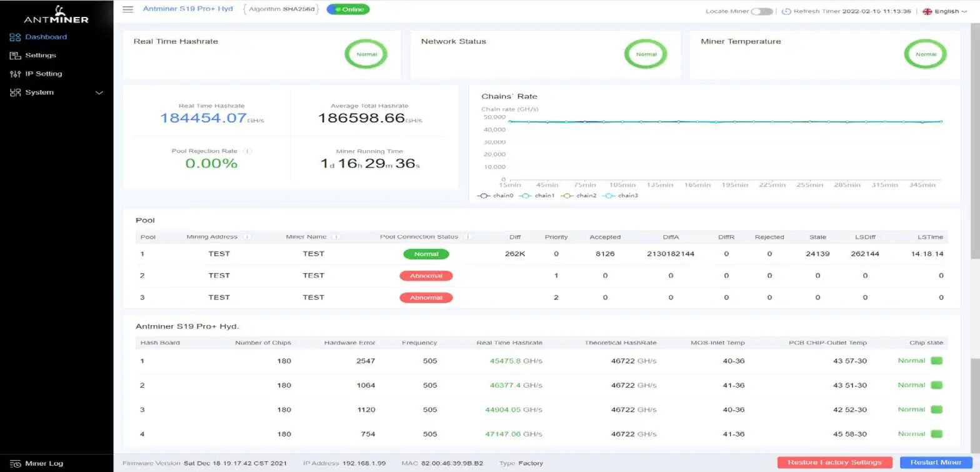Click pool 3 Abnormal status badge

point(426,298)
